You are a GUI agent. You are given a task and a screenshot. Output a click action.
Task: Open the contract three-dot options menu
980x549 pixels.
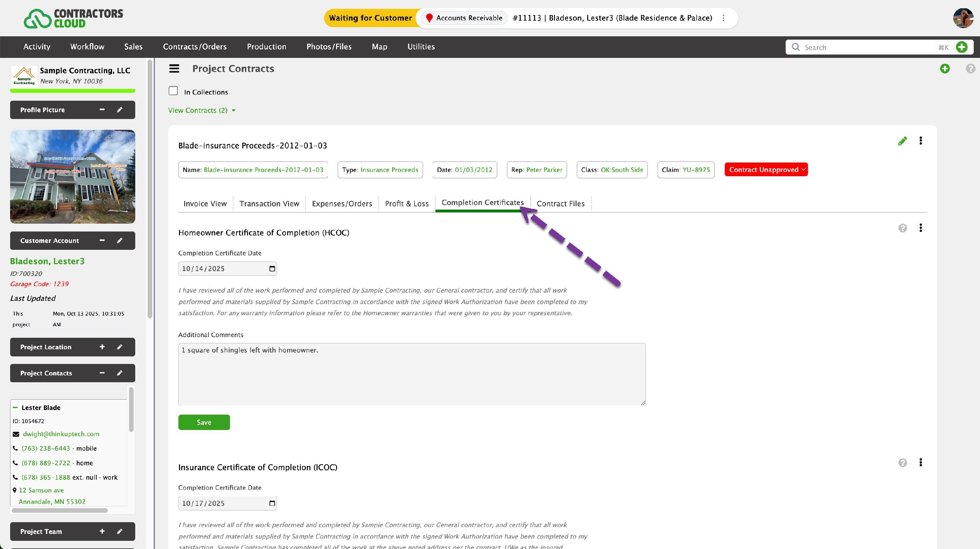(x=921, y=141)
